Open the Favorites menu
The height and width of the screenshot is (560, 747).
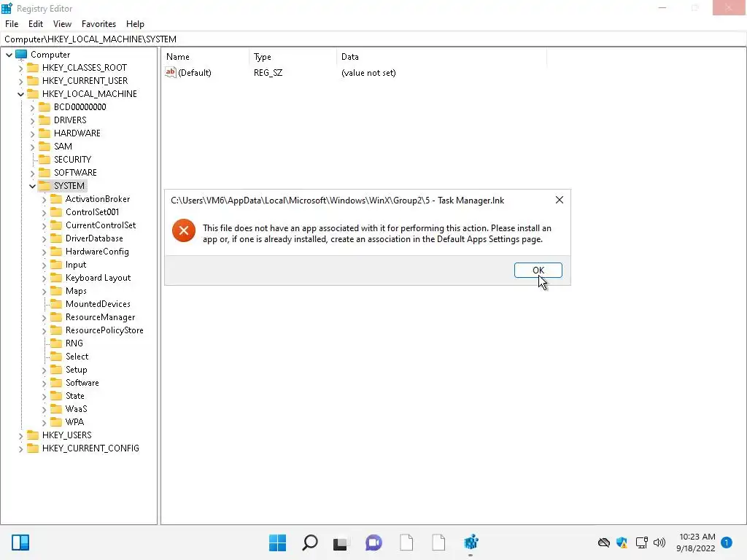(x=98, y=24)
